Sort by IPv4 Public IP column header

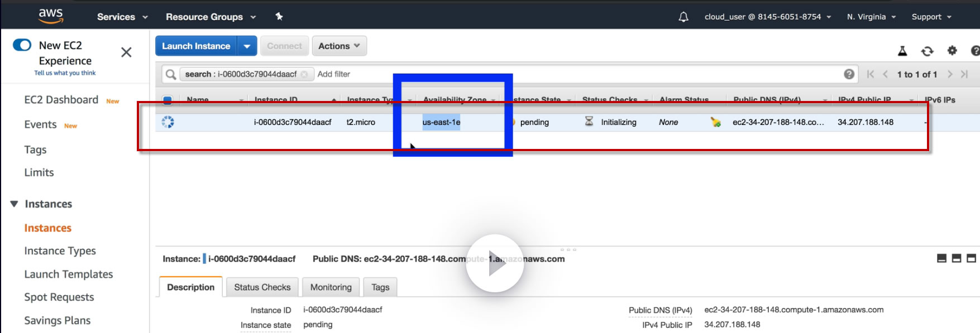click(864, 100)
